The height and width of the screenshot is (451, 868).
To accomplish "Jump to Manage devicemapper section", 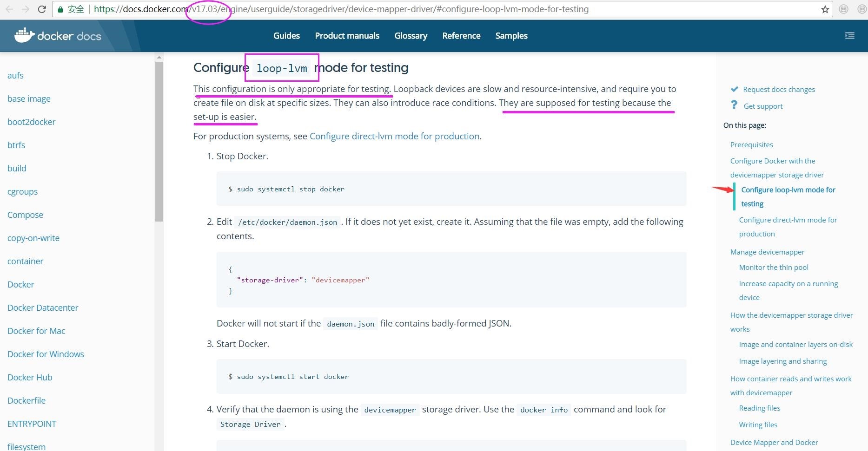I will 767,252.
